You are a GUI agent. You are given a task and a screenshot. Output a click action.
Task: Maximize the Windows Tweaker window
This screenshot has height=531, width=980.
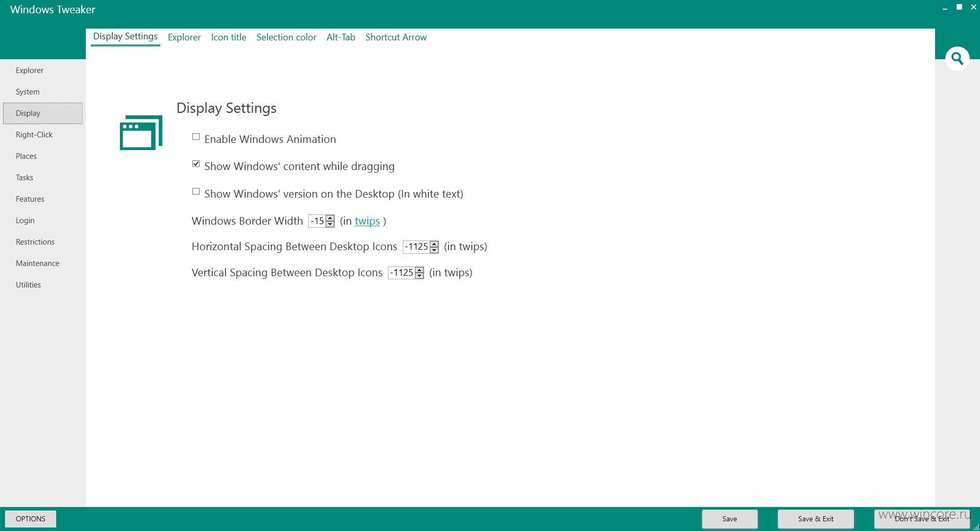click(x=959, y=7)
